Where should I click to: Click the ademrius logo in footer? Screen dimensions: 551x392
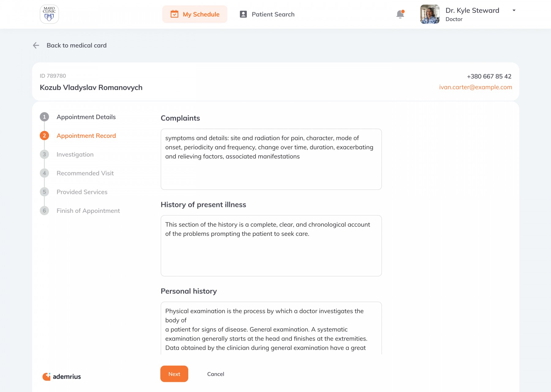[x=62, y=376]
